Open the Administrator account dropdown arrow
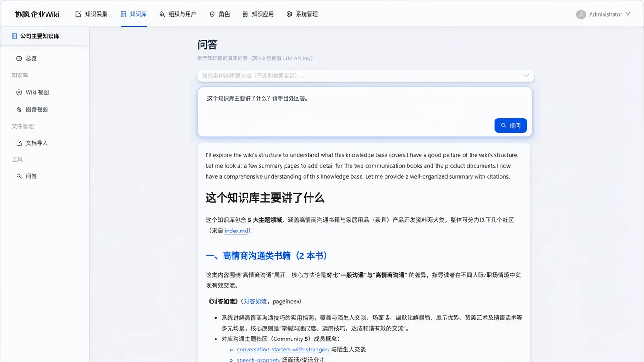 (627, 14)
